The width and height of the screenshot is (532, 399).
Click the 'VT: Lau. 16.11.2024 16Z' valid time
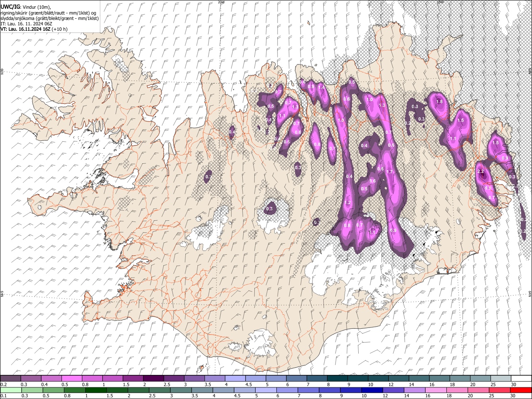pyautogui.click(x=26, y=29)
